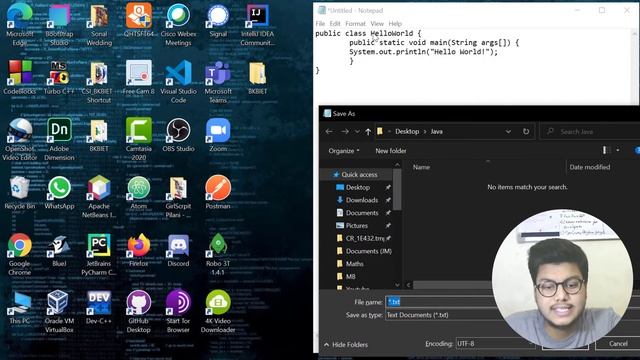640x360 pixels.
Task: Open Postman desktop icon
Action: pyautogui.click(x=218, y=193)
